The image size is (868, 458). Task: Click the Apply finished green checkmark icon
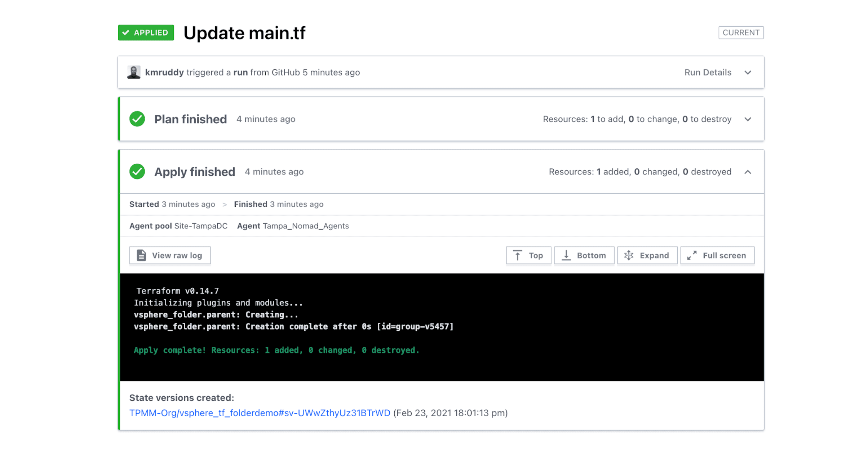coord(137,172)
